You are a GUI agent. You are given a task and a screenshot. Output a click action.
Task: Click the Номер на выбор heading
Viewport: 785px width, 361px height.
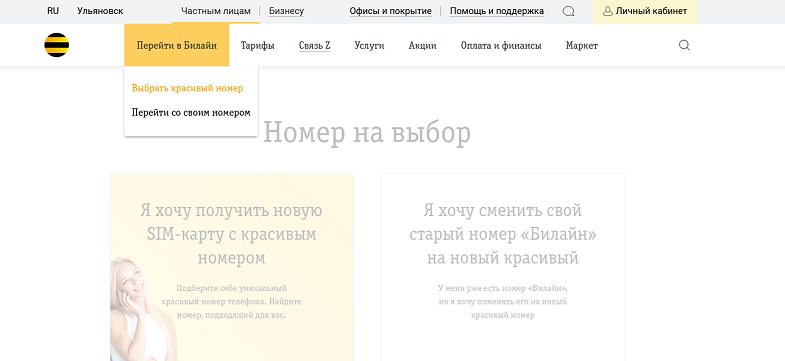click(x=367, y=133)
